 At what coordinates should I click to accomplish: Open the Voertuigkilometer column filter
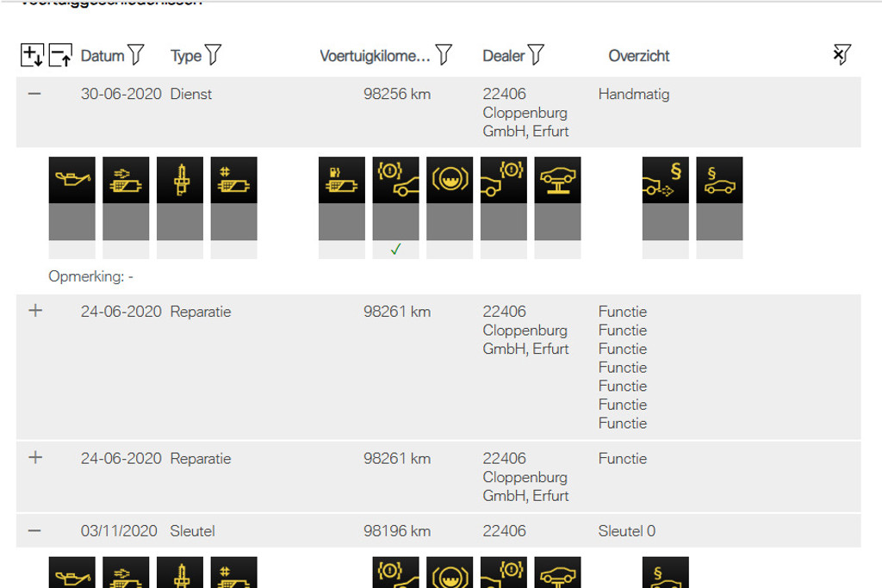coord(444,54)
